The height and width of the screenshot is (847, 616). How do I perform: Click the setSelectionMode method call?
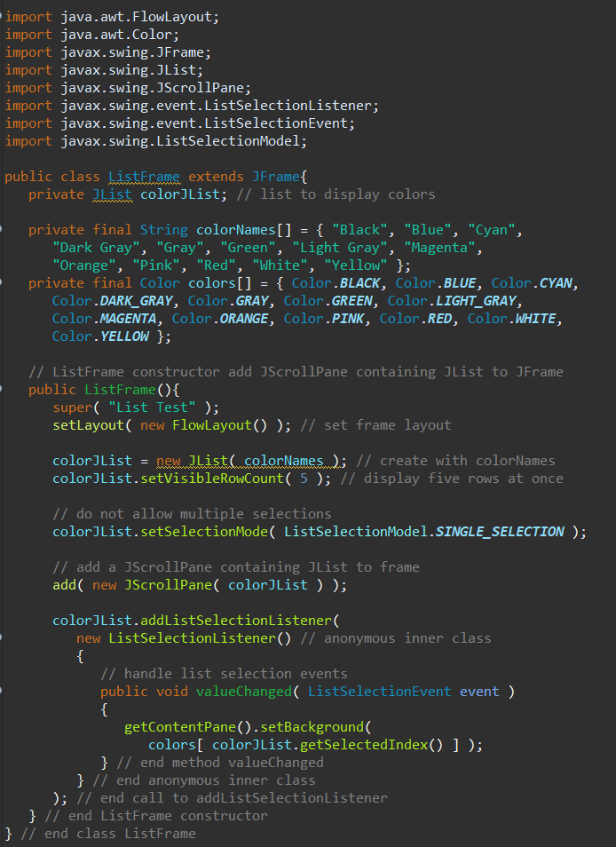point(203,532)
